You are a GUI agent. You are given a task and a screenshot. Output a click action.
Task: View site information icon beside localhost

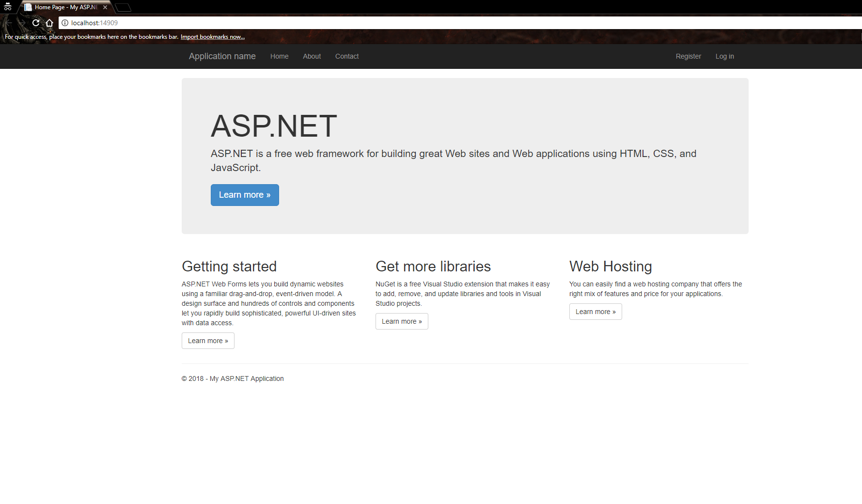coord(65,23)
